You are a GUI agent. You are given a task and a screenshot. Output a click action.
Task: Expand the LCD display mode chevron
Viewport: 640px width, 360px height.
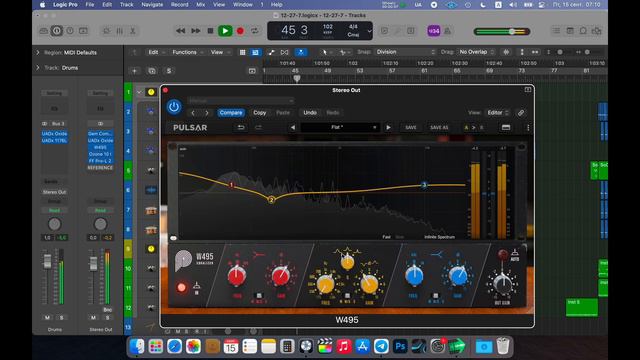(369, 31)
